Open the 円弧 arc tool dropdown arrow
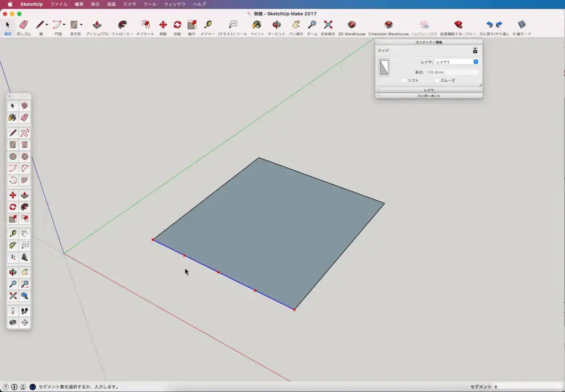The image size is (565, 392). (64, 25)
